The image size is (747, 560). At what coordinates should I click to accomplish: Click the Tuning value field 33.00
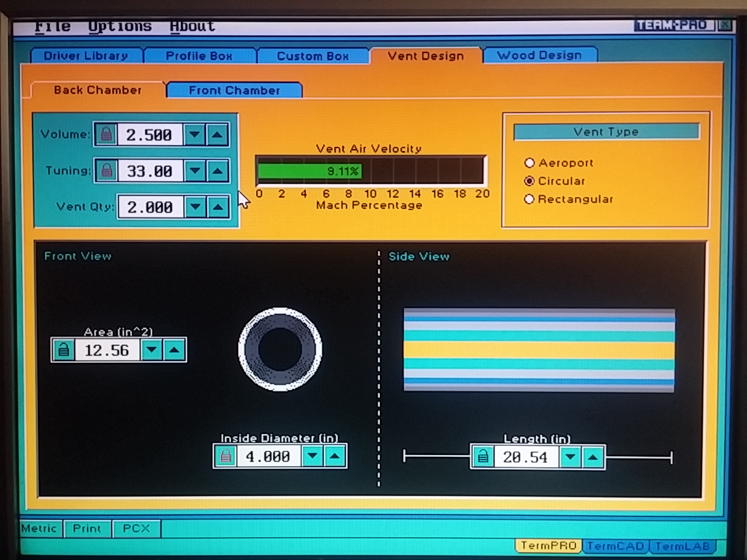pos(149,171)
